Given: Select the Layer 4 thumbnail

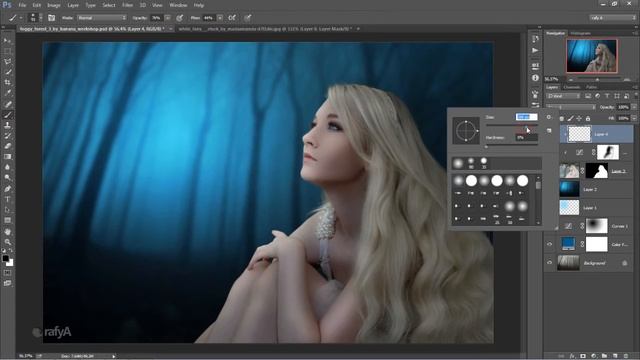Looking at the screenshot, I should 579,134.
